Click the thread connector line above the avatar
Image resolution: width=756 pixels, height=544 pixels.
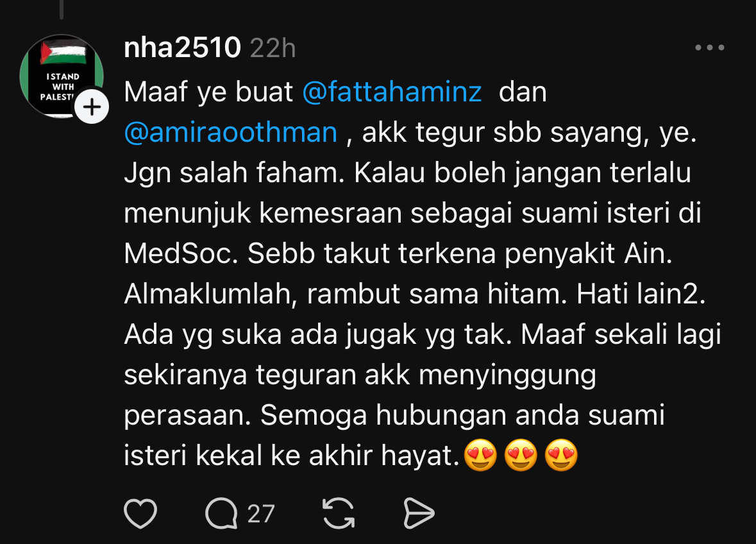tap(61, 10)
